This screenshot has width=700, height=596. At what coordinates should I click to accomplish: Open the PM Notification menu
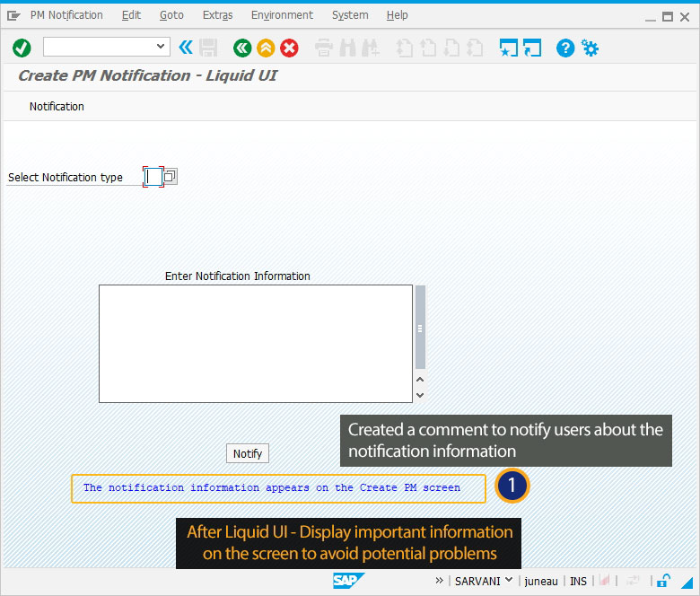pyautogui.click(x=66, y=15)
